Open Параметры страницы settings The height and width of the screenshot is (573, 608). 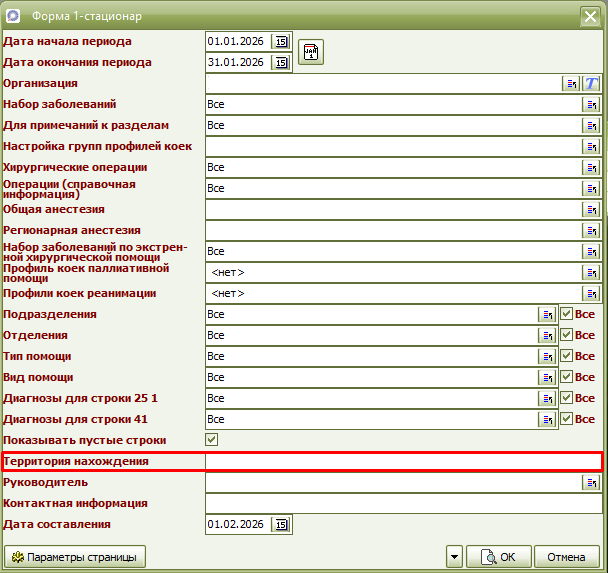click(75, 557)
